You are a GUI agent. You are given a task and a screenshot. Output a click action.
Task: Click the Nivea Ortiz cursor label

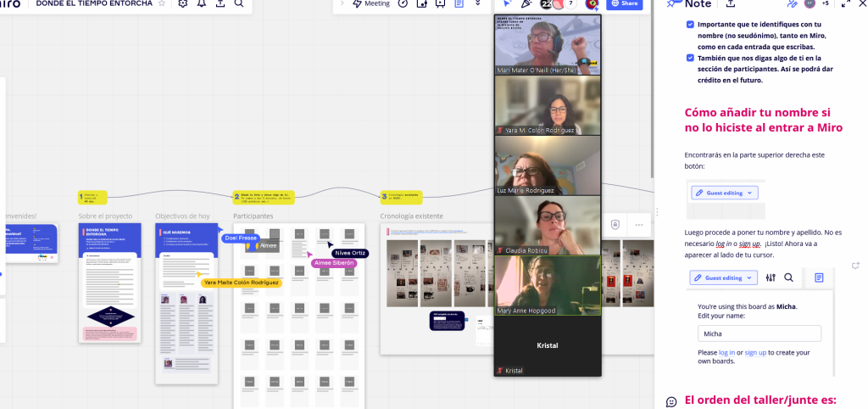pyautogui.click(x=350, y=253)
